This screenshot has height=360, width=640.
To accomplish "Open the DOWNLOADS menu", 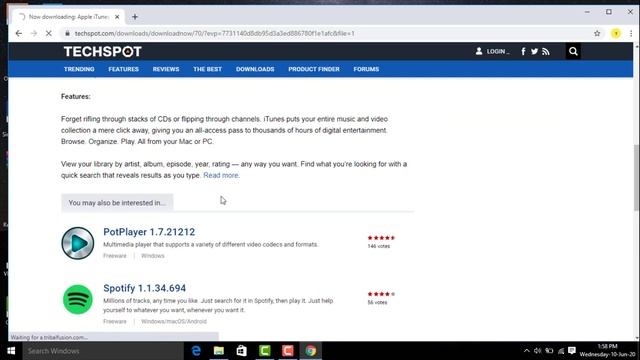I will 255,69.
